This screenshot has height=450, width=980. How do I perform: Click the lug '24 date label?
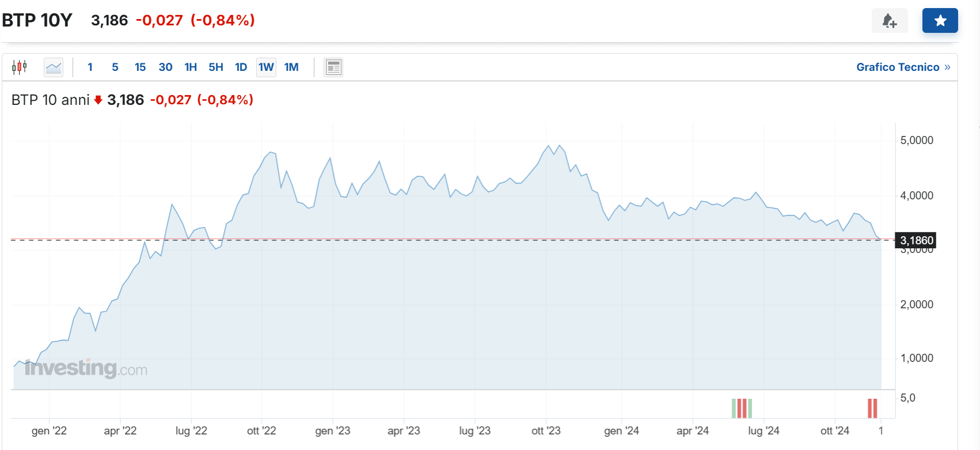click(x=764, y=431)
